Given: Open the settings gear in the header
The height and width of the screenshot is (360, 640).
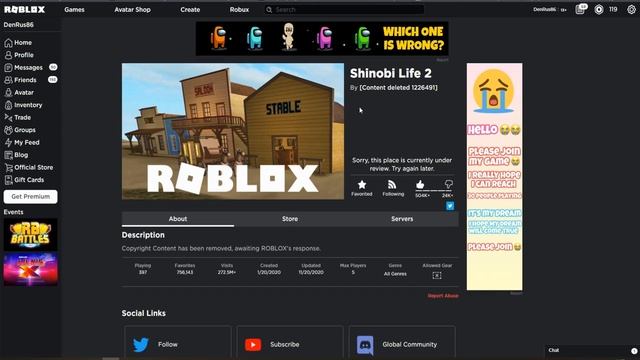Looking at the screenshot, I should (631, 9).
